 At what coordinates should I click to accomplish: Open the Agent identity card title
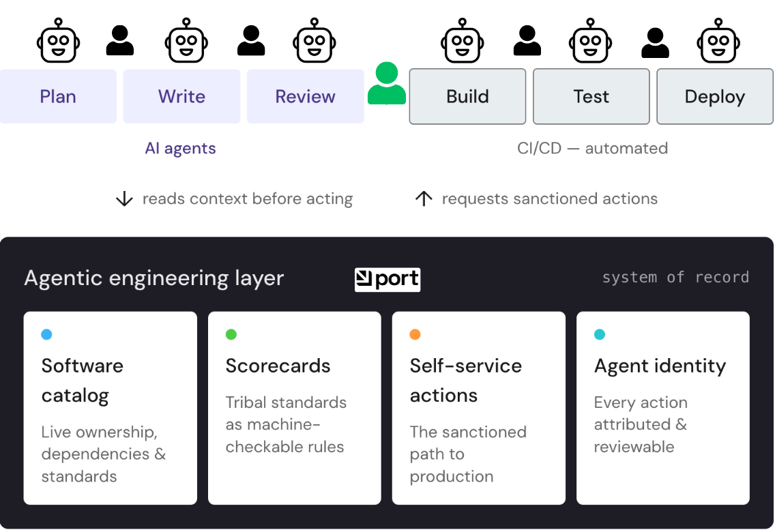pos(660,366)
